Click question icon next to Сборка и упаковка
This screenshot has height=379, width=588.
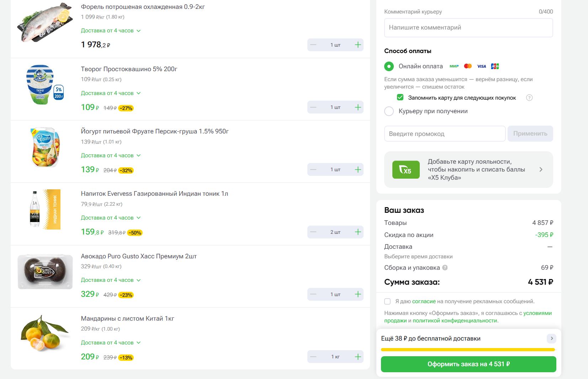[x=445, y=268]
